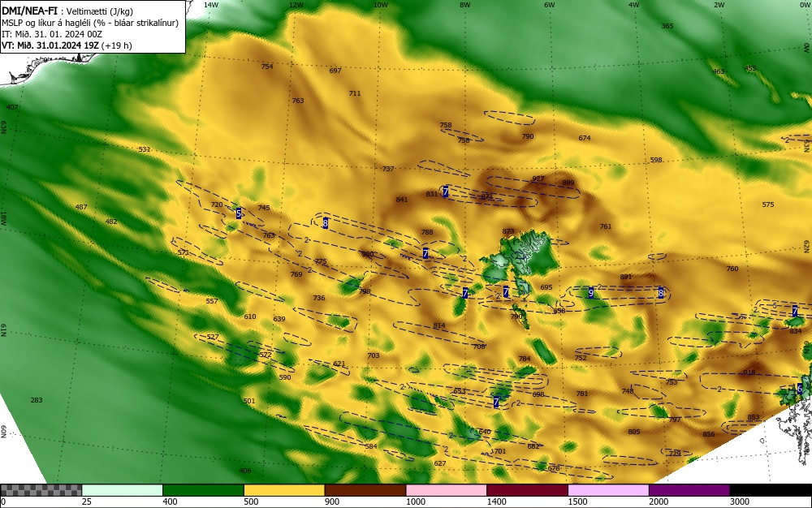Click the VT valid time 19Z line
Viewport: 812px width, 508px height.
coord(67,45)
